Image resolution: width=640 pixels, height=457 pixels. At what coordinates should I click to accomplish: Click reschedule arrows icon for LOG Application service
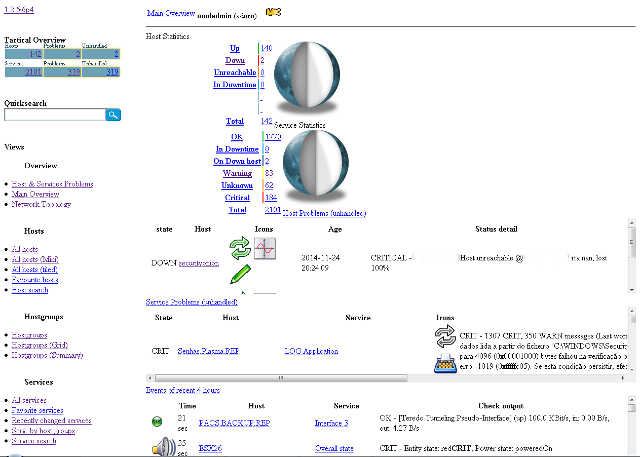coord(445,337)
